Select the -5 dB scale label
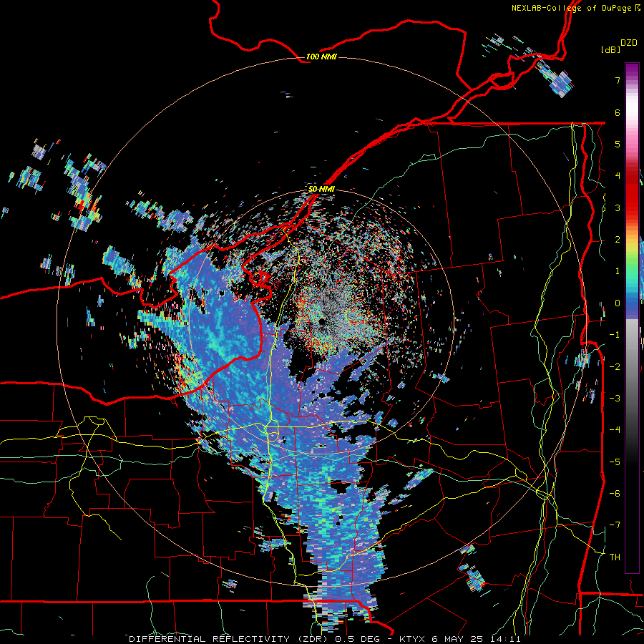 615,462
